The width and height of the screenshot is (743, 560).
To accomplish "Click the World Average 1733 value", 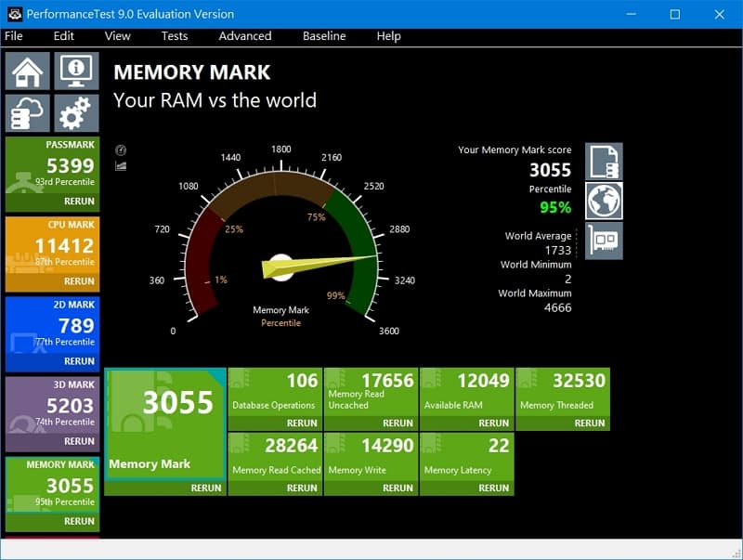I will tap(558, 250).
